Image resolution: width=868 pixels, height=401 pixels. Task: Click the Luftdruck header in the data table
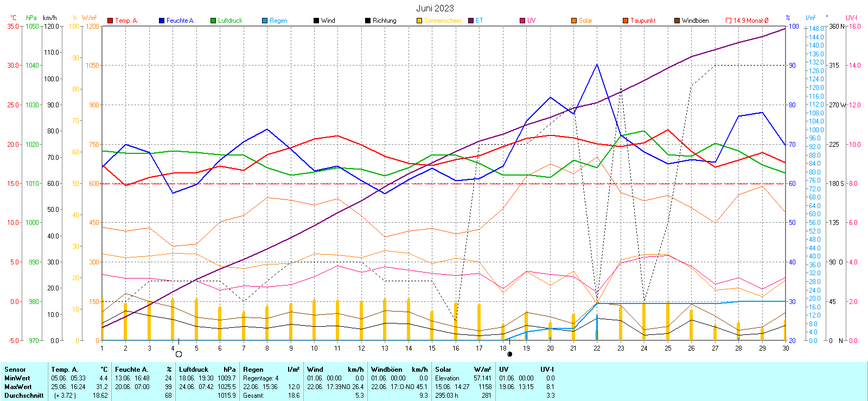(194, 370)
